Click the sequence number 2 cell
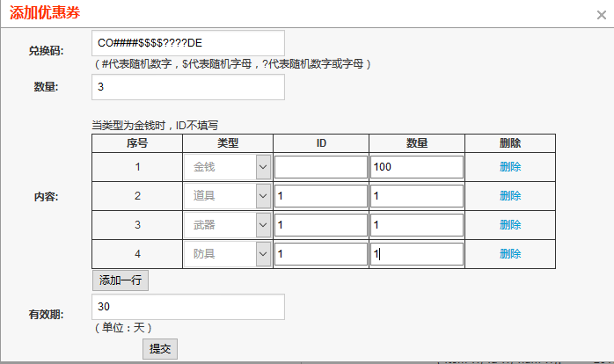This screenshot has height=364, width=614. 137,196
